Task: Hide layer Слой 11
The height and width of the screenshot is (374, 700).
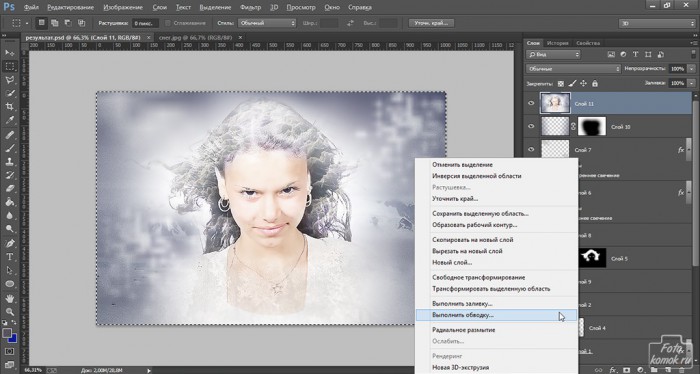Action: pos(531,103)
